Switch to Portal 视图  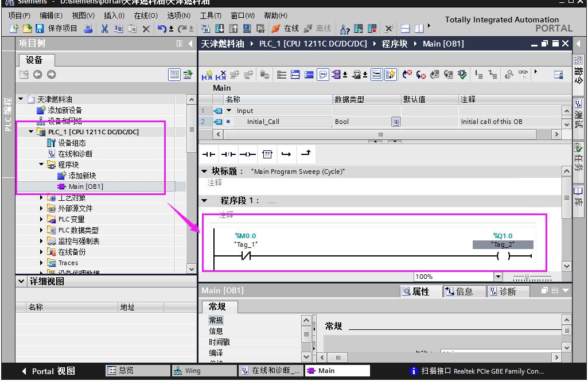point(48,371)
